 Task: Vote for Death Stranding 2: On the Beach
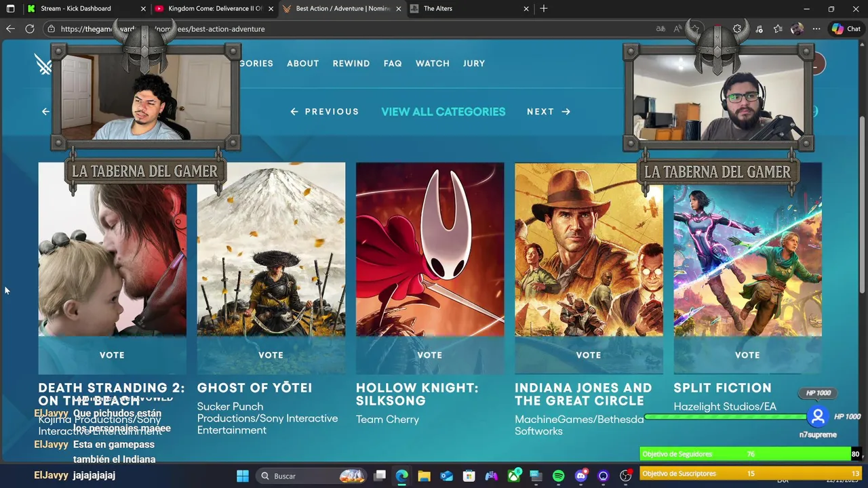tap(113, 355)
